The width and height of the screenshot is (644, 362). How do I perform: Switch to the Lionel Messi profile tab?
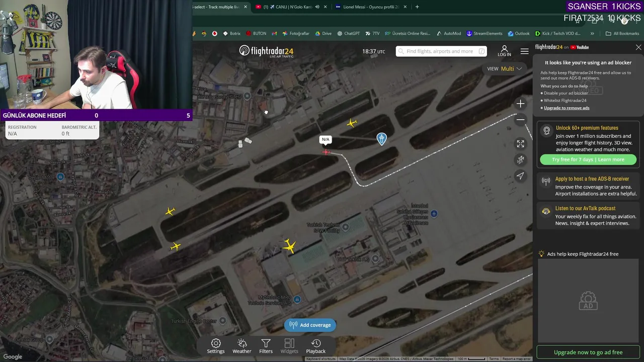371,7
